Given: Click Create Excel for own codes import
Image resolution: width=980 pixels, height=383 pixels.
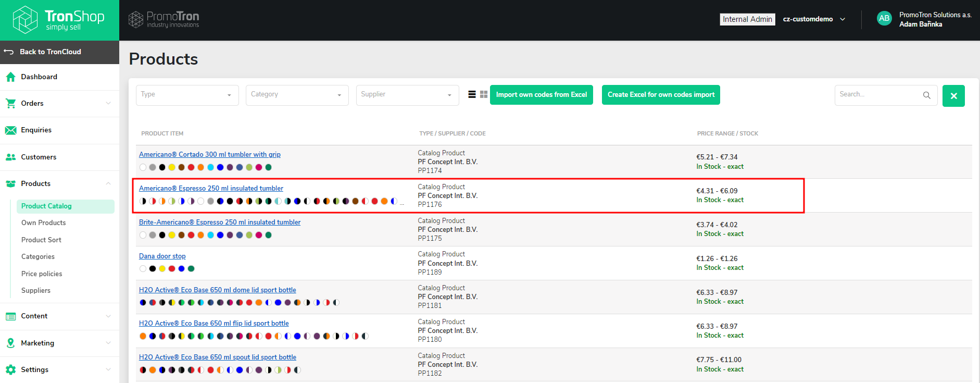Looking at the screenshot, I should coord(661,95).
